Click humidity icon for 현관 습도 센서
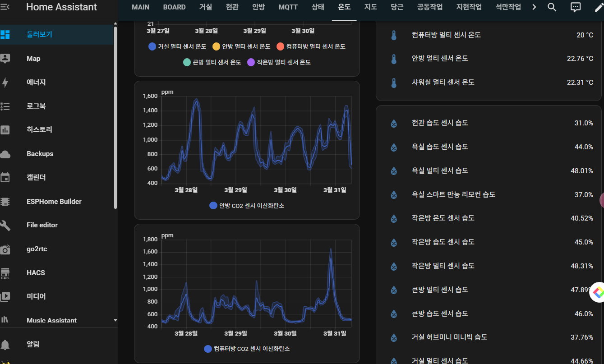Screen dimensions: 604x364 pos(394,123)
